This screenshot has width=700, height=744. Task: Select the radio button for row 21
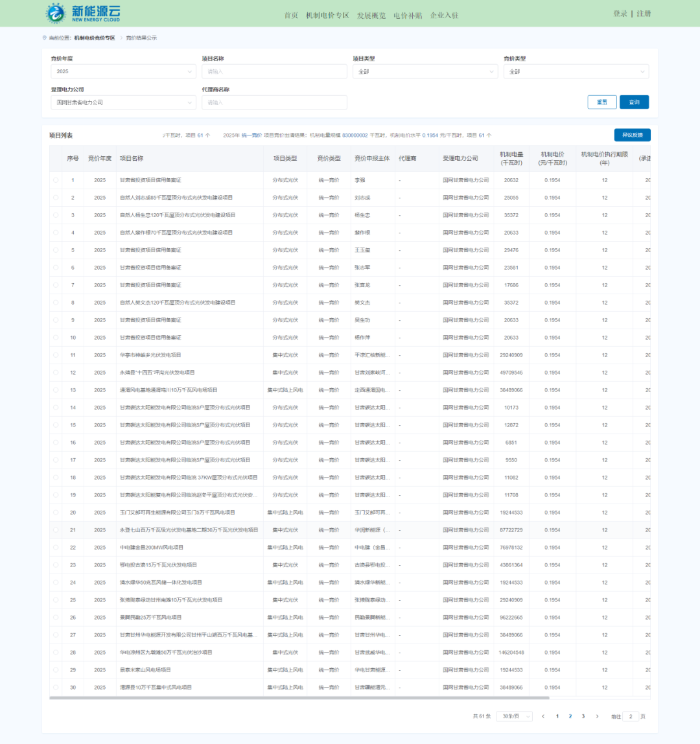pos(56,530)
